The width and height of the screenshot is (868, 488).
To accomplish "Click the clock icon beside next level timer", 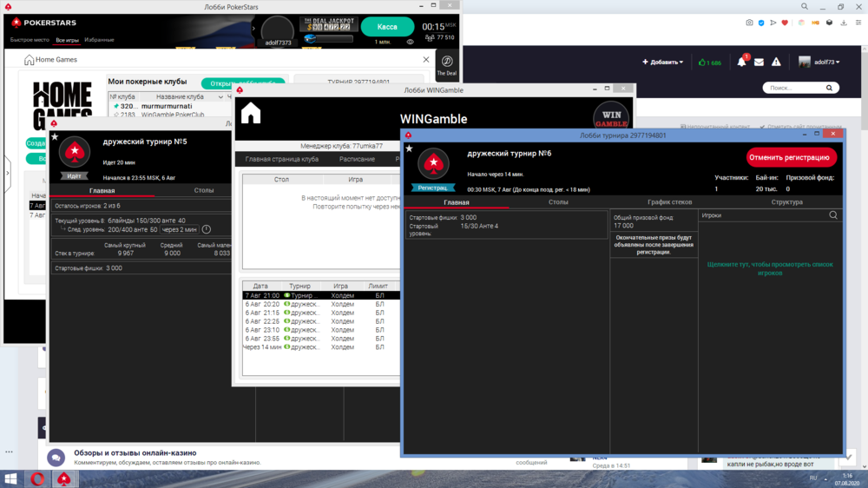I will (206, 229).
